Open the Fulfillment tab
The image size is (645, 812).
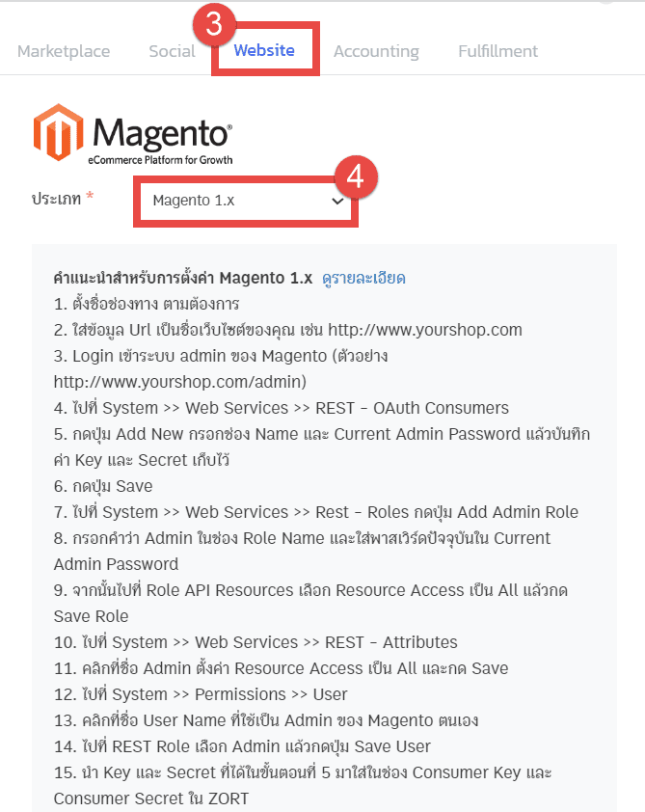(x=498, y=51)
